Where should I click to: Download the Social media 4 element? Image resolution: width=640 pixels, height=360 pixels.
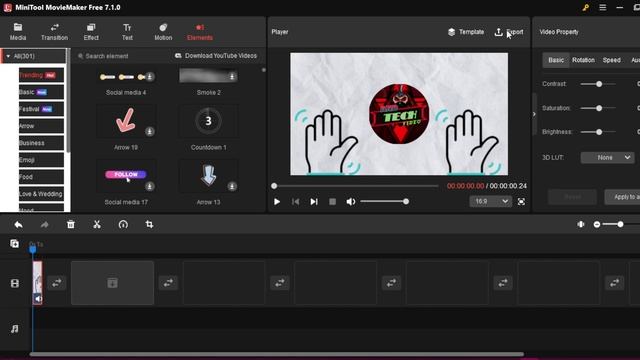[x=150, y=77]
